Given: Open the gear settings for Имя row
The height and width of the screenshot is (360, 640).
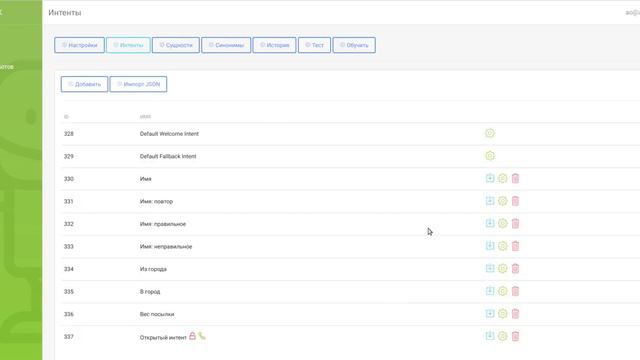Looking at the screenshot, I should pyautogui.click(x=502, y=178).
